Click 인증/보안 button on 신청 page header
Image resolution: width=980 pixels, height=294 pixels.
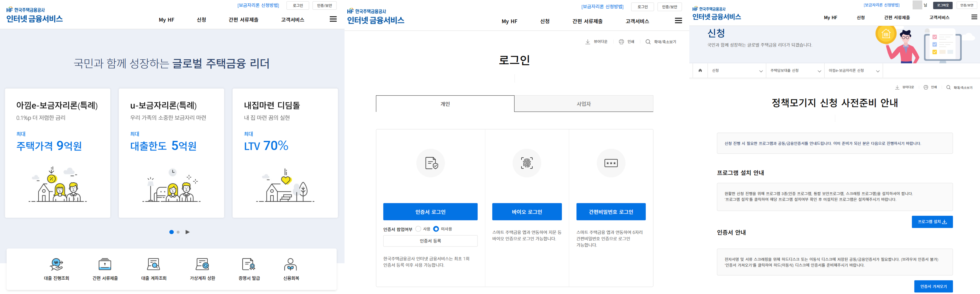coord(967,5)
